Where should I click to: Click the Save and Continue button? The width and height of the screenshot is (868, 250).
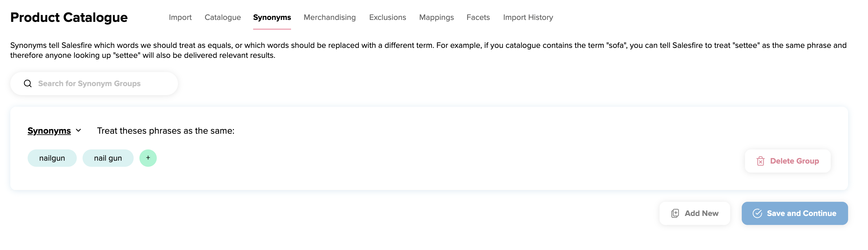[794, 213]
